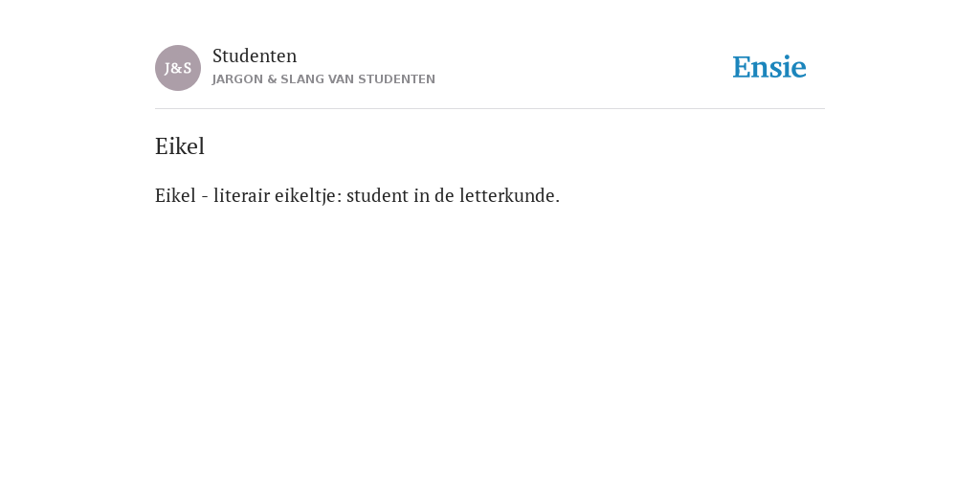Viewport: 980px width, 490px height.
Task: Click the word JARGON in the subtitle
Action: (237, 79)
